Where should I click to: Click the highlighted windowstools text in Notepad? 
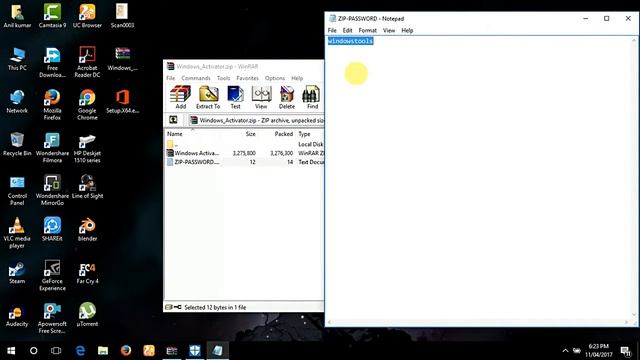click(x=351, y=41)
